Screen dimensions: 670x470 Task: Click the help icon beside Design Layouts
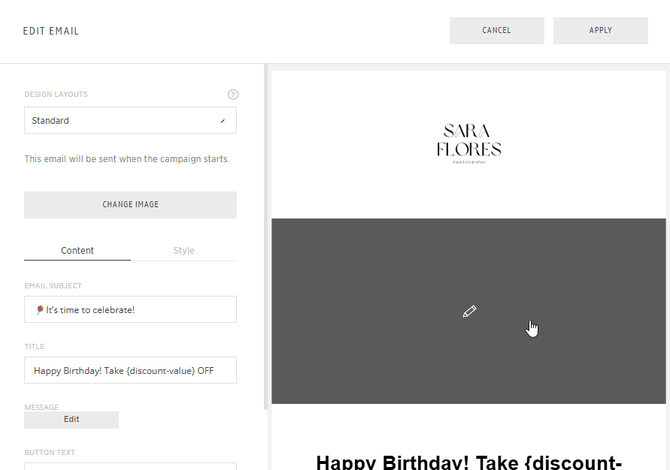tap(233, 94)
